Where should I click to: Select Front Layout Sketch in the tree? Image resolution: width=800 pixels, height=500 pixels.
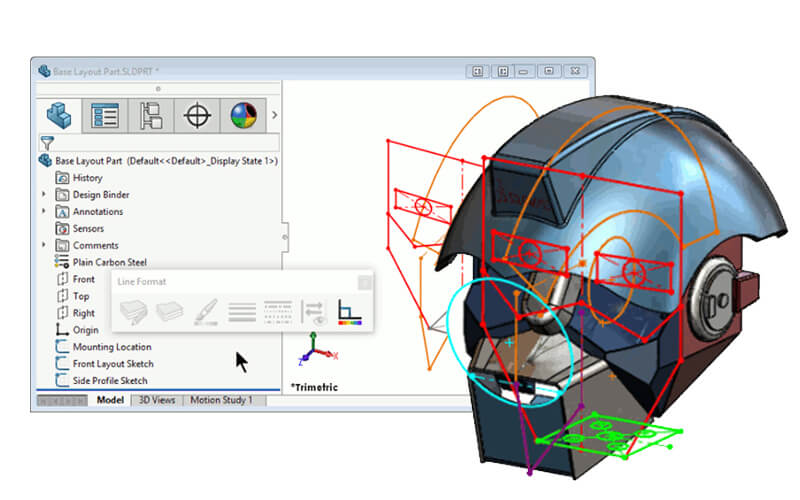[x=113, y=364]
